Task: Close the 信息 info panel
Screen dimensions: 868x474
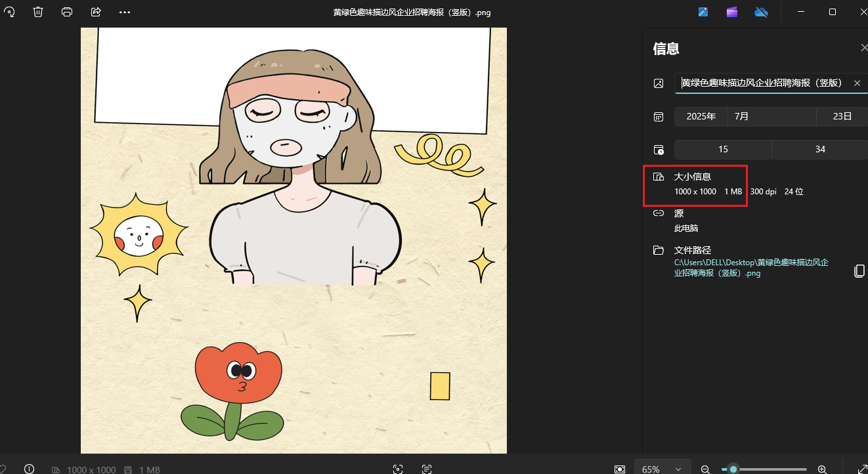Action: [863, 48]
